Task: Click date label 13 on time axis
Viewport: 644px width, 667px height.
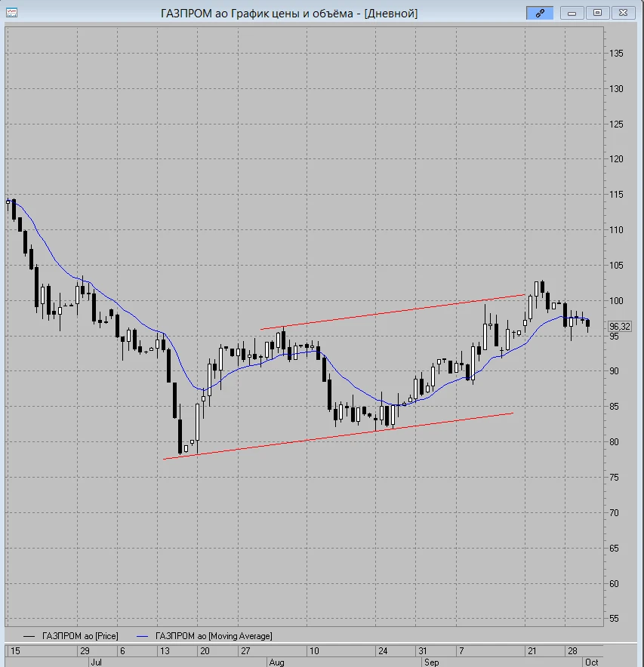Action: pos(165,651)
